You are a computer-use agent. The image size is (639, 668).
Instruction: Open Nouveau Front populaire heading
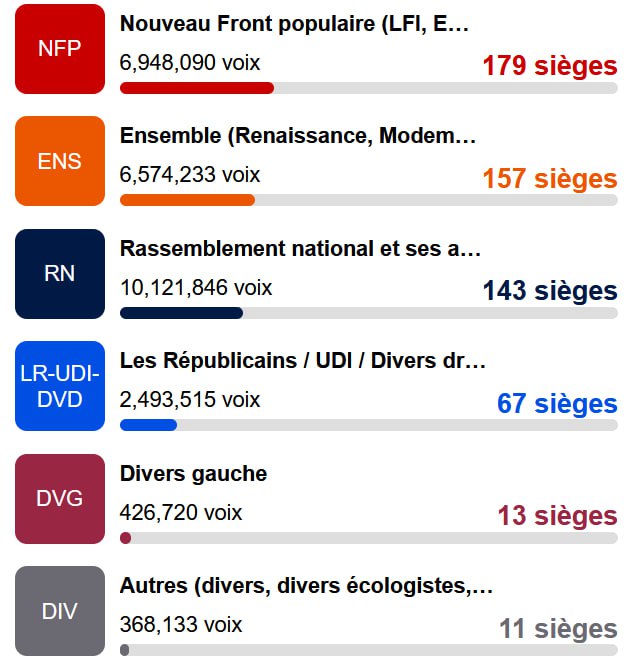[x=294, y=24]
